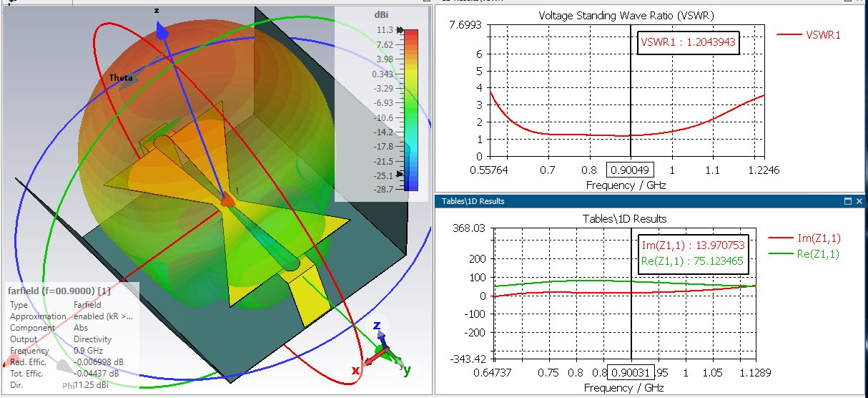This screenshot has height=398, width=868.
Task: Click the Re(Z1,1) : 75.123465 marker readout
Action: pos(692,262)
